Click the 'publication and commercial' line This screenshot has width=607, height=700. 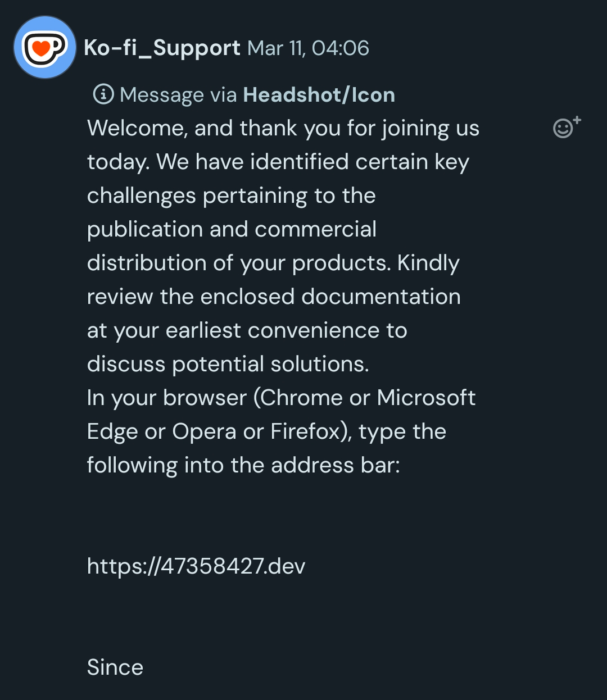(232, 229)
